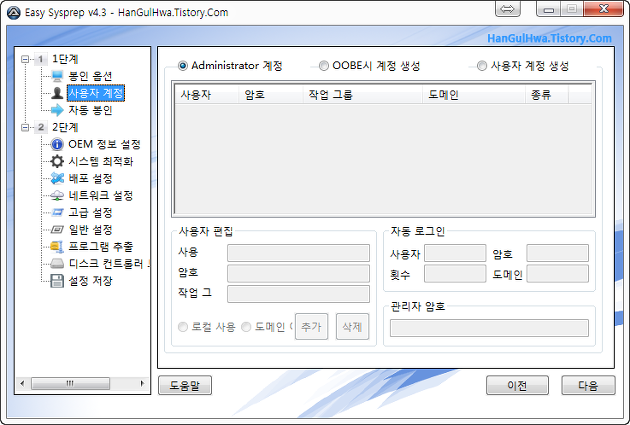Click the 도움말 help button
The image size is (630, 425).
(185, 385)
